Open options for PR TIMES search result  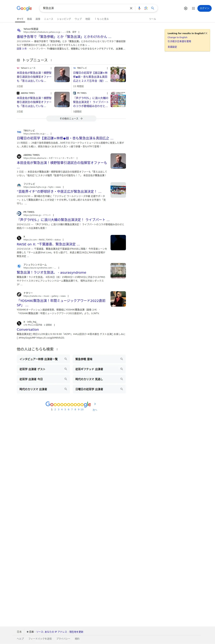[x=53, y=215]
